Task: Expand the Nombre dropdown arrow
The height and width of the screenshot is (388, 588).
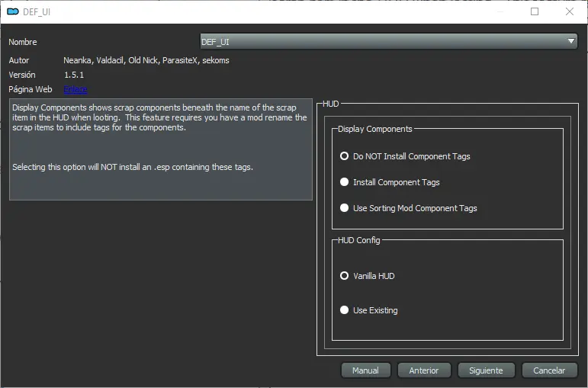Action: 571,41
